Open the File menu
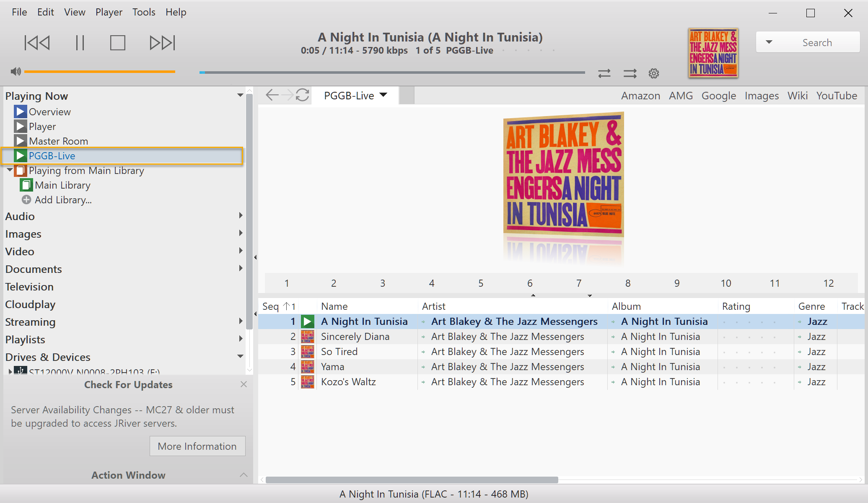The image size is (868, 503). [x=19, y=12]
